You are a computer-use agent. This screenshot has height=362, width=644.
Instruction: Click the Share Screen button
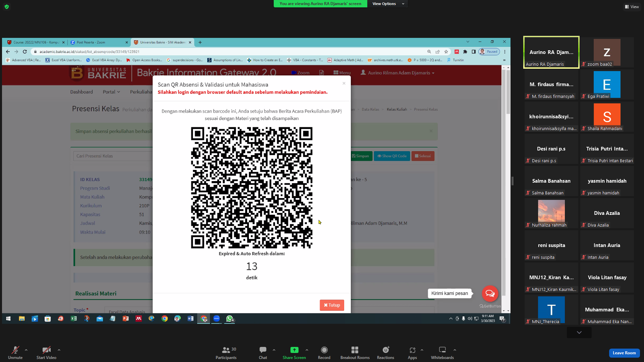pos(294,353)
